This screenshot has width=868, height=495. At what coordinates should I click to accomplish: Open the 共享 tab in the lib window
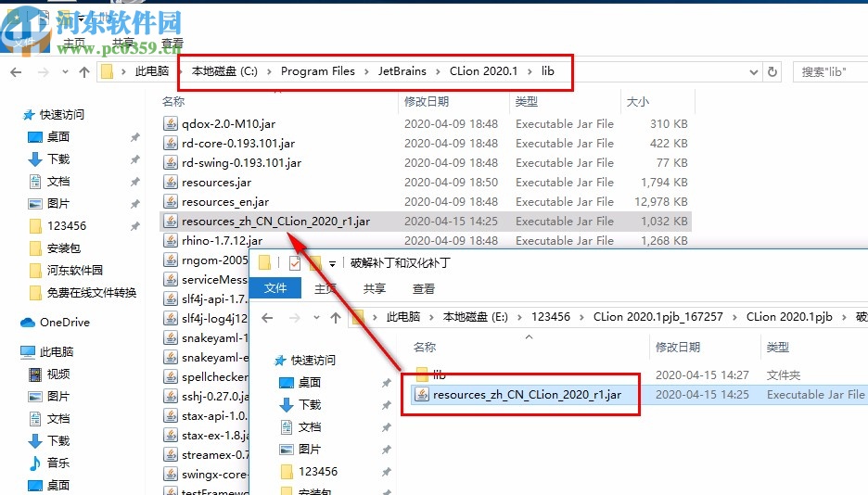(x=123, y=44)
